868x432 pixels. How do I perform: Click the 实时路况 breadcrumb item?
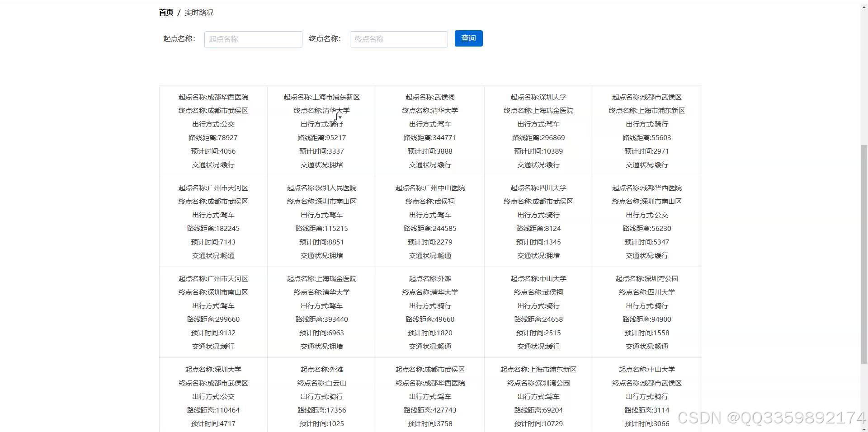pyautogui.click(x=199, y=13)
